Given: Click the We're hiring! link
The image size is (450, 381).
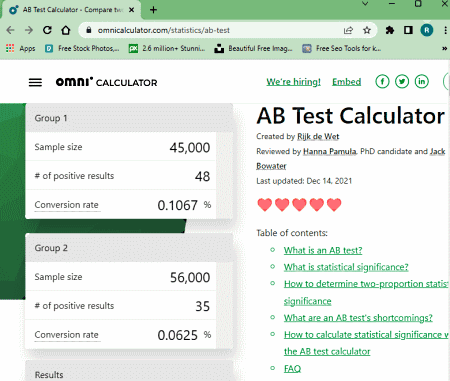Looking at the screenshot, I should [293, 82].
